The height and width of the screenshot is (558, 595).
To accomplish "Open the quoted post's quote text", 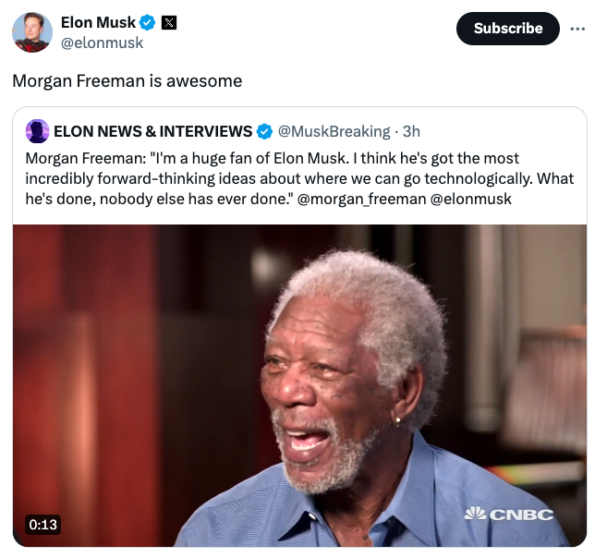I will 300,178.
